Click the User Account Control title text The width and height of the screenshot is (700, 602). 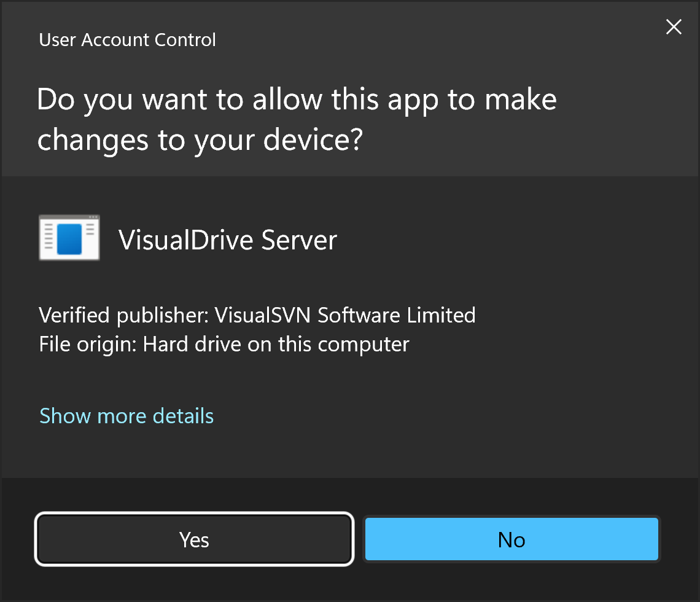click(127, 40)
